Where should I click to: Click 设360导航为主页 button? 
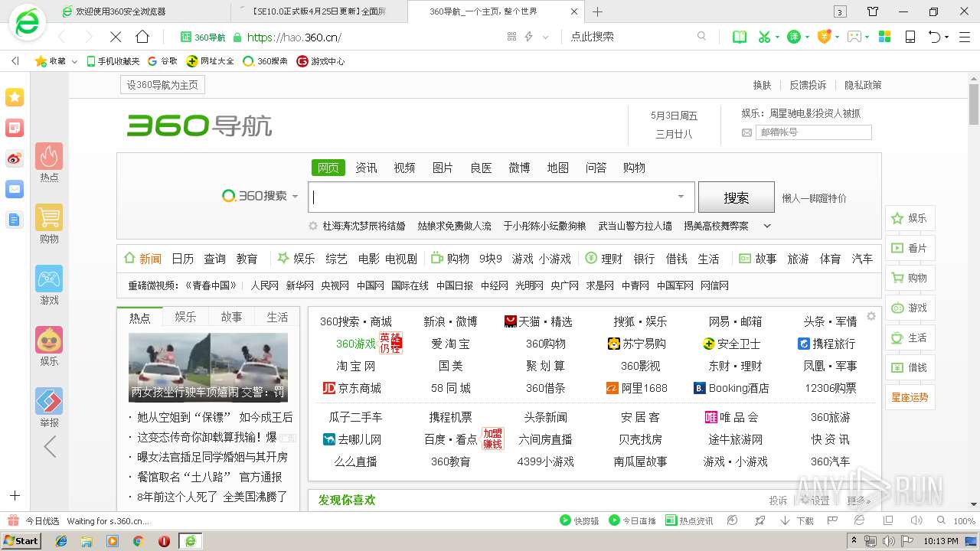click(x=162, y=85)
